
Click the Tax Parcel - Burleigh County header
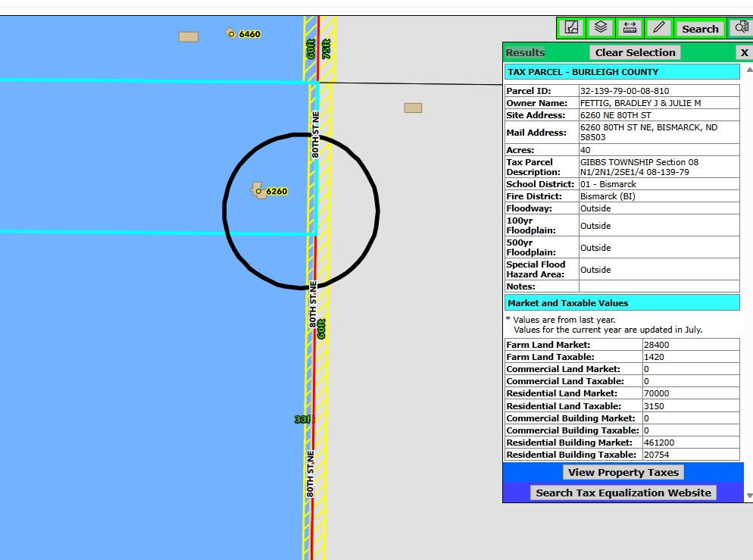(x=622, y=72)
